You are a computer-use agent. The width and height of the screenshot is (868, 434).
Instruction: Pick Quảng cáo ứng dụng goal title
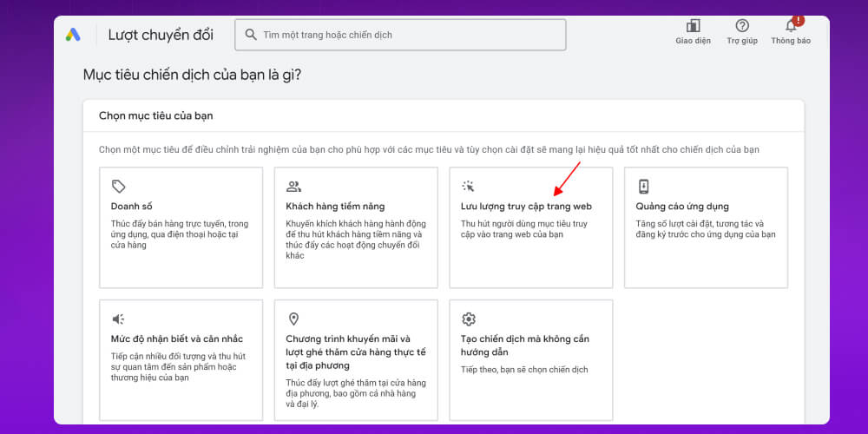682,207
